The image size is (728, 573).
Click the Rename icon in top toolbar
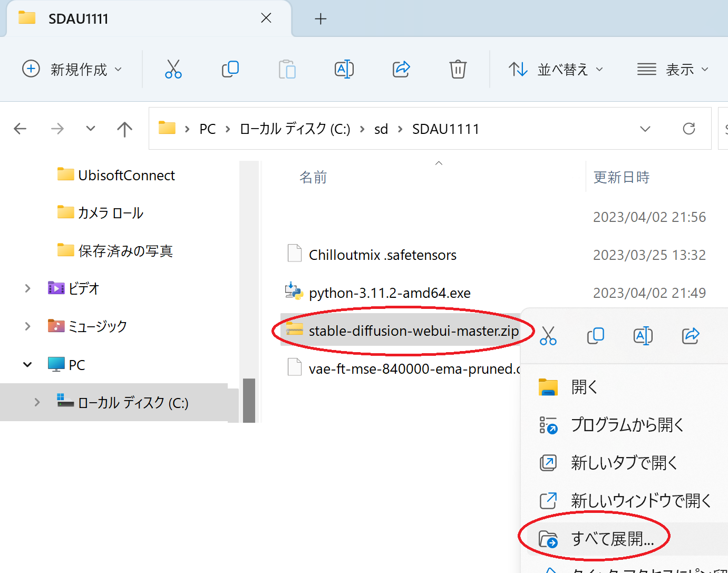pyautogui.click(x=344, y=69)
